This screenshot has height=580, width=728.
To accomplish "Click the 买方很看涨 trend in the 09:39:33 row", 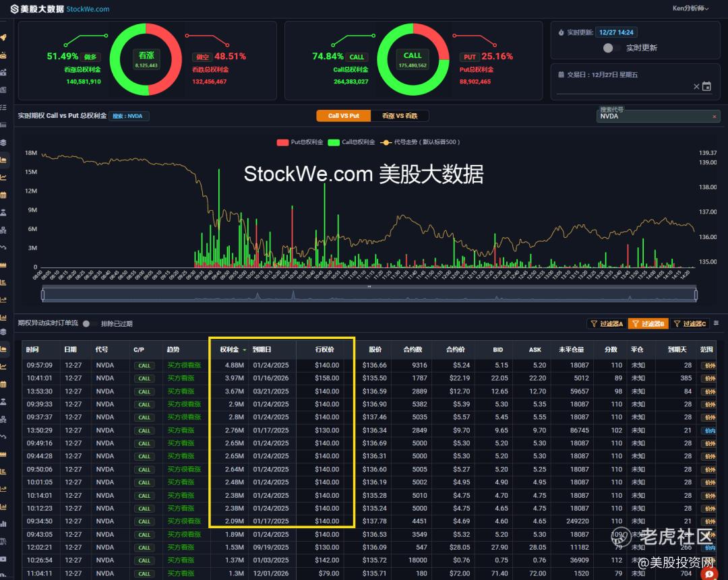I will 184,404.
